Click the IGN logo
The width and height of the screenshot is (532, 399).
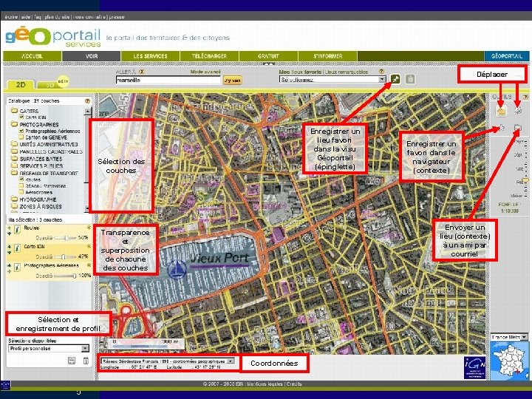click(x=474, y=368)
